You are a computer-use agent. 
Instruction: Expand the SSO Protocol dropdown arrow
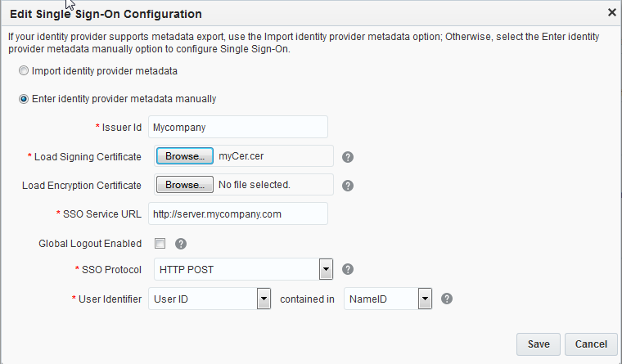(326, 269)
